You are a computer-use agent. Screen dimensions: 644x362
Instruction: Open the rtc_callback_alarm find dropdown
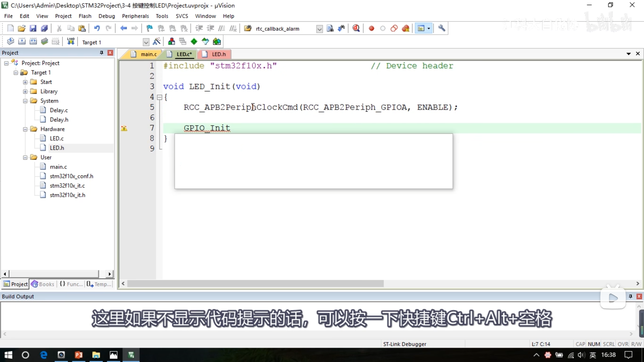pos(319,29)
